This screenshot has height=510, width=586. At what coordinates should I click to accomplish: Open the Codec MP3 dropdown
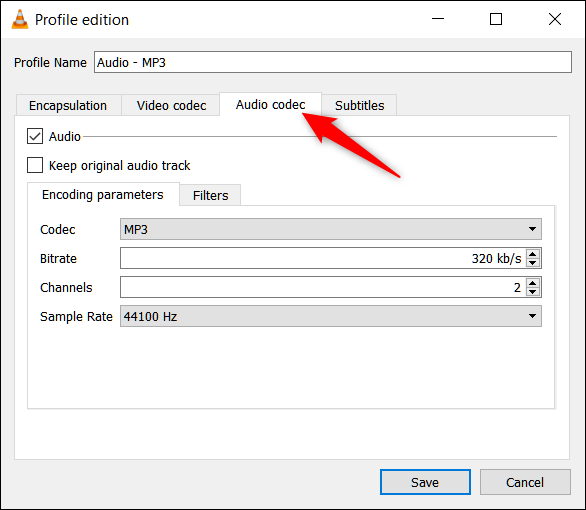click(331, 229)
